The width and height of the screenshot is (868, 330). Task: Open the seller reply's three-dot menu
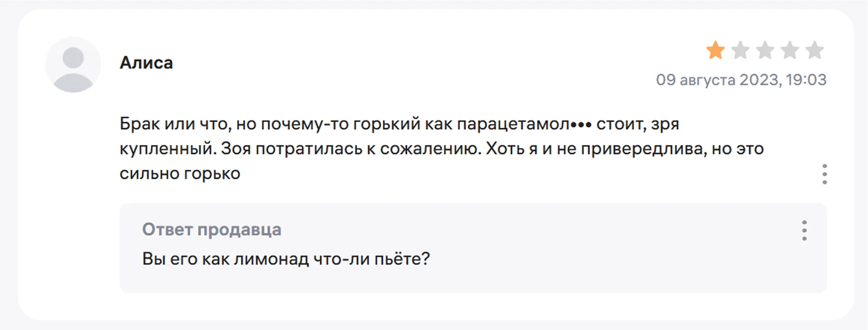click(804, 230)
